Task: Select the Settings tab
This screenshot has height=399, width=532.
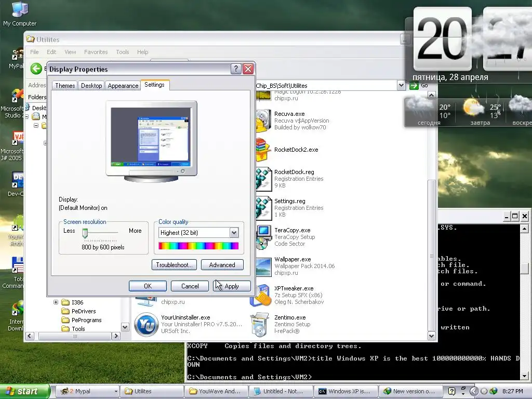Action: click(x=154, y=85)
